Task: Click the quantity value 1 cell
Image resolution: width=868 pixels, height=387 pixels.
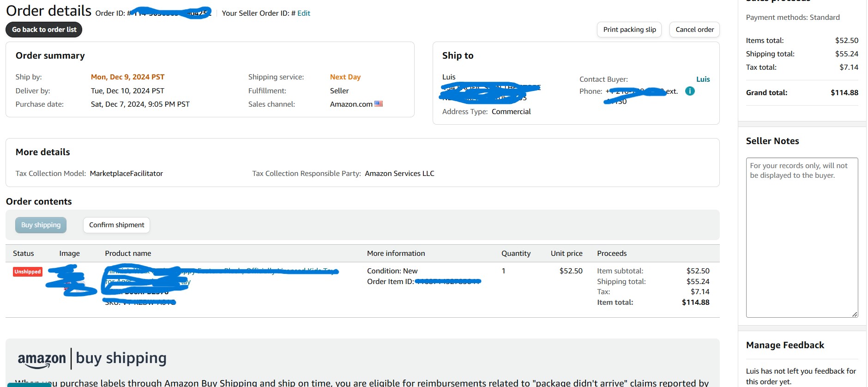Action: (x=503, y=271)
